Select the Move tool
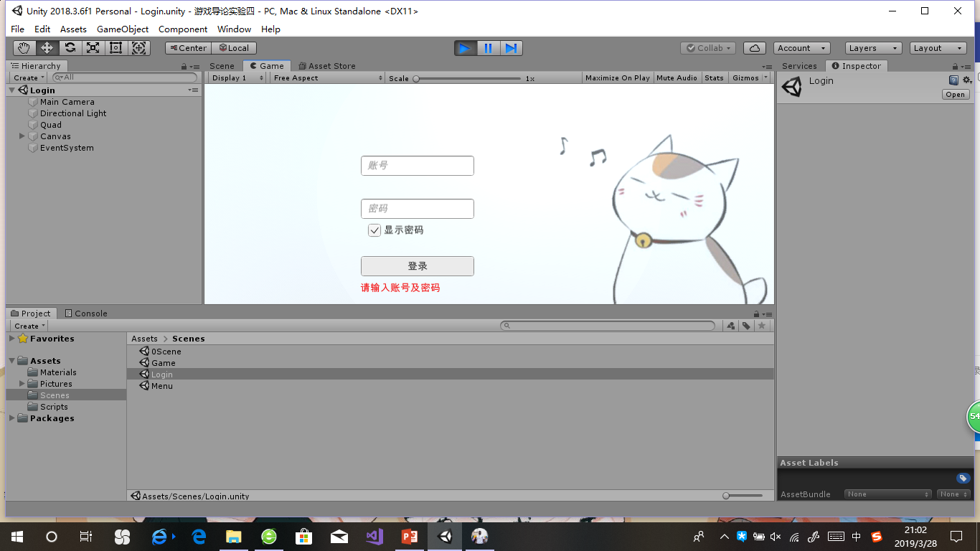The width and height of the screenshot is (980, 551). click(47, 47)
